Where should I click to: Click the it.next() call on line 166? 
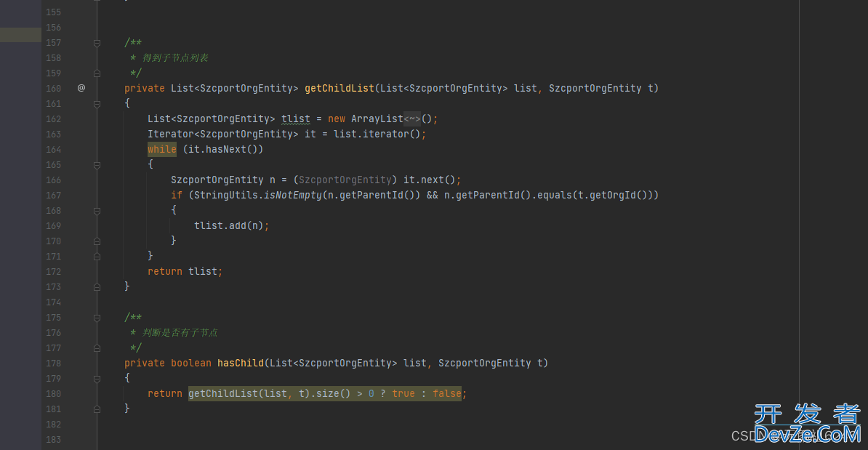pyautogui.click(x=429, y=180)
